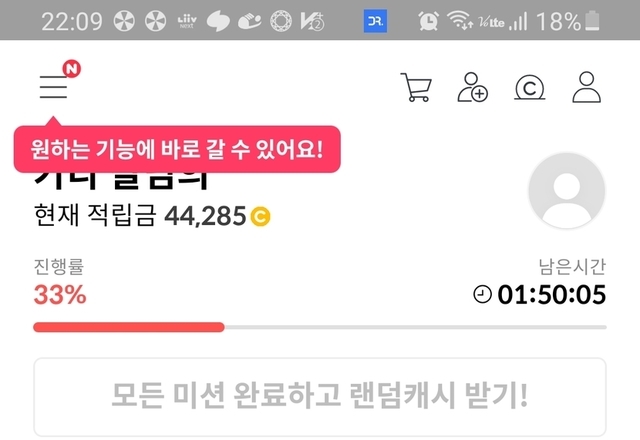Tap the alarm clock status bar icon
This screenshot has height=440, width=640.
(429, 21)
